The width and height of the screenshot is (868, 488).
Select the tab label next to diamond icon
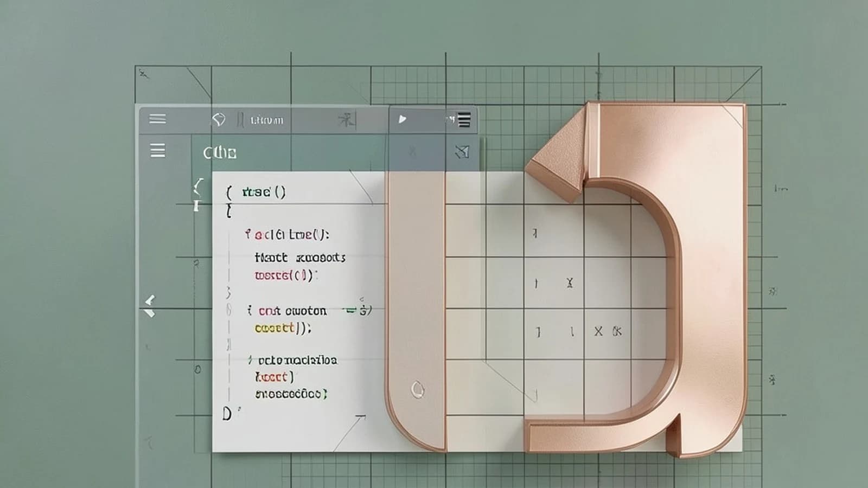266,120
